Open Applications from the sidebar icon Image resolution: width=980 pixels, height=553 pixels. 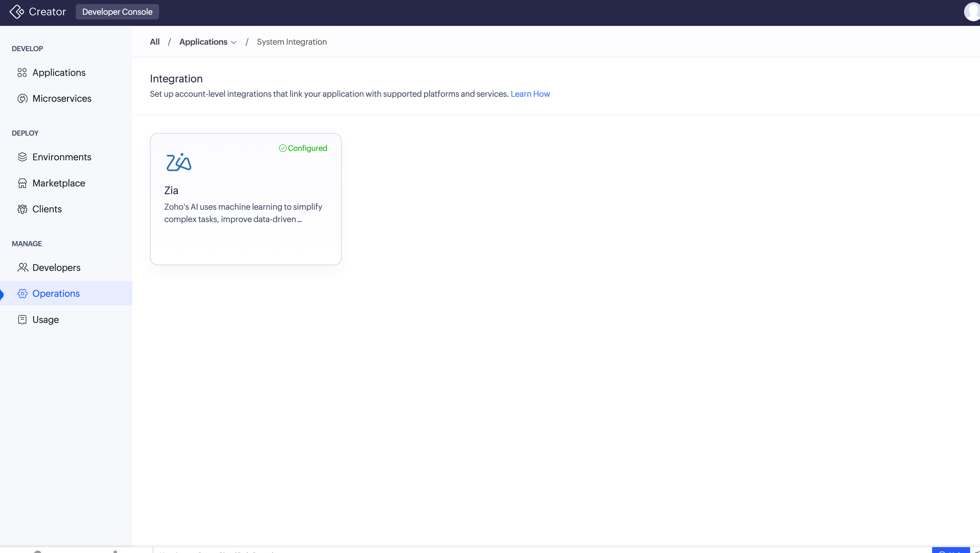tap(22, 73)
